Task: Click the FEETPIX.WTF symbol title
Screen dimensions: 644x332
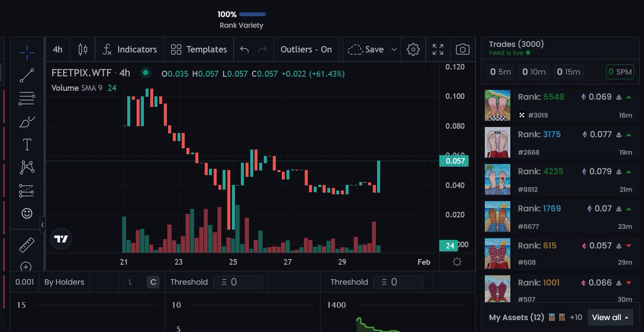Action: coord(83,73)
